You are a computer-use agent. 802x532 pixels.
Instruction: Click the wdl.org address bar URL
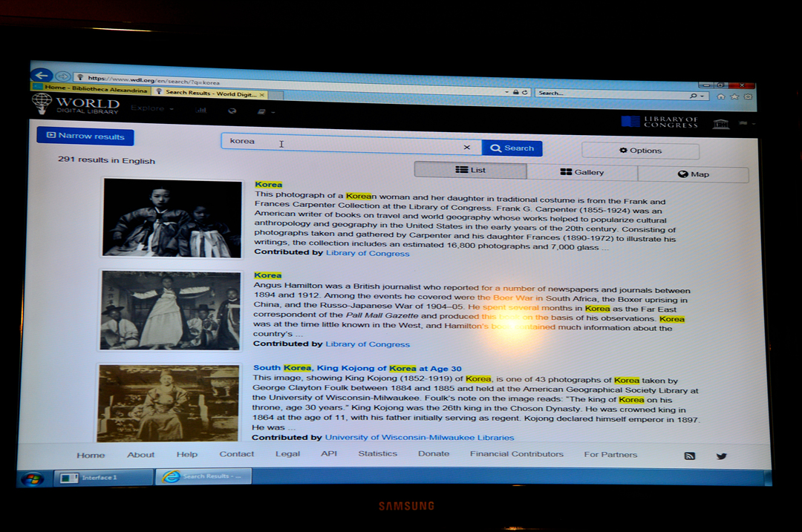point(154,80)
